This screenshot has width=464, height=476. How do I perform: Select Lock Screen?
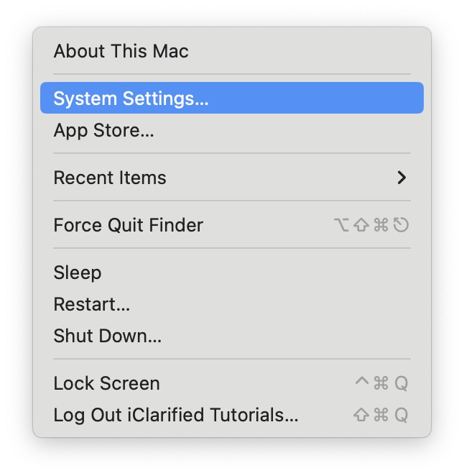pyautogui.click(x=106, y=383)
